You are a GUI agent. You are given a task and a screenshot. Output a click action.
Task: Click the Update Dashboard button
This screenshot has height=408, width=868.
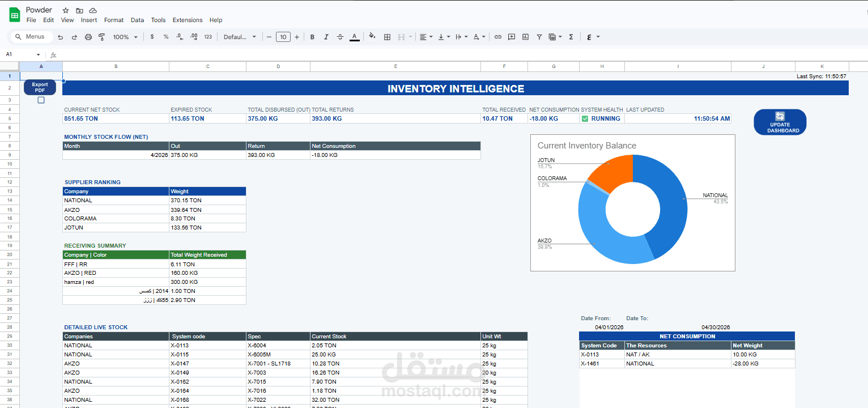780,122
